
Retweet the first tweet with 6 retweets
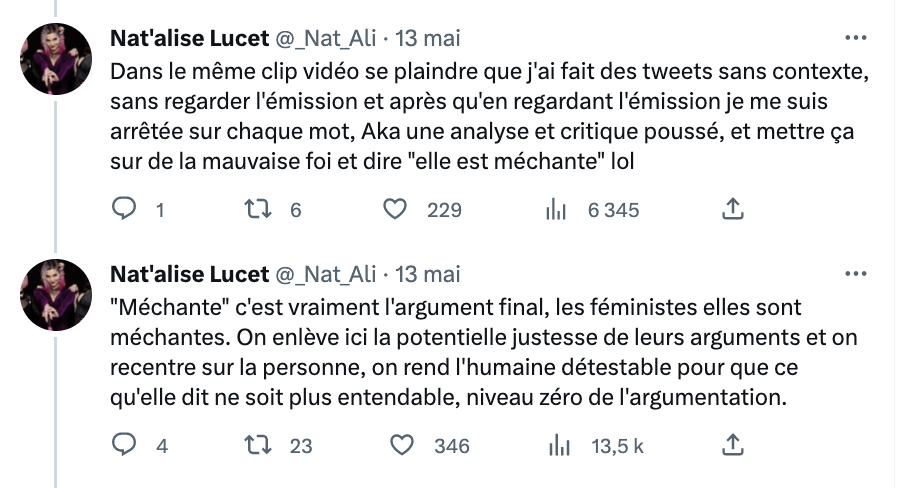[x=257, y=209]
